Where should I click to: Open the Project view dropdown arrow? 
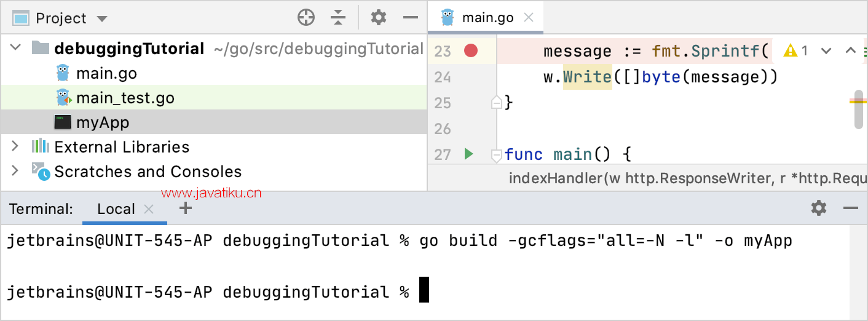coord(102,18)
